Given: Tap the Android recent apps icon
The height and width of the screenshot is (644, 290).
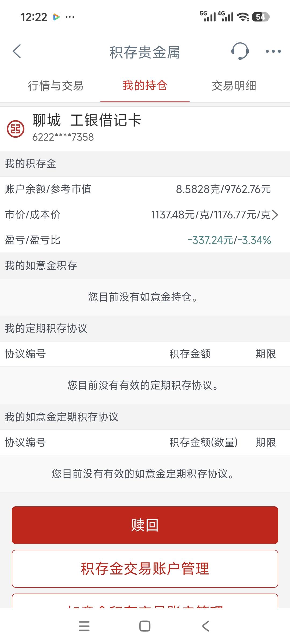Looking at the screenshot, I should coord(84,626).
